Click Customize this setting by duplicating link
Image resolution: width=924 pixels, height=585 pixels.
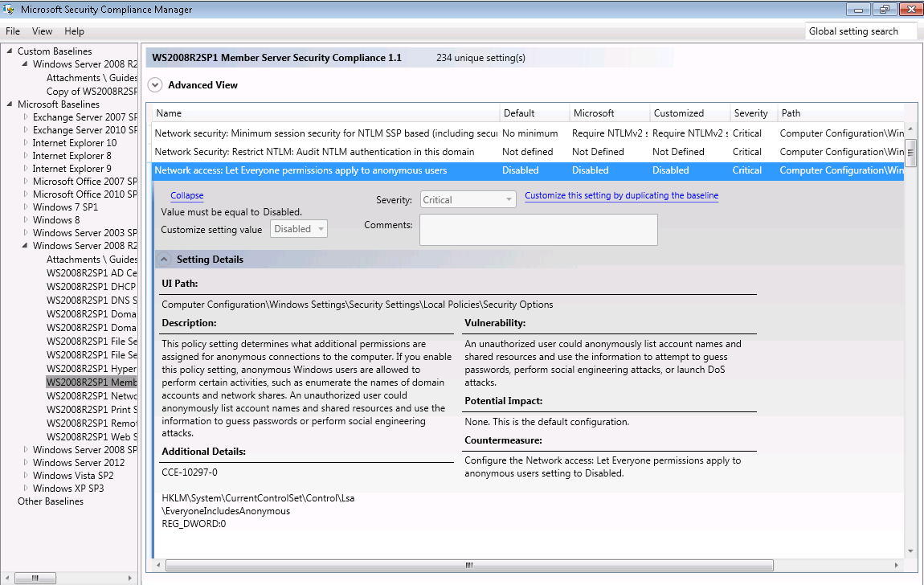[621, 195]
